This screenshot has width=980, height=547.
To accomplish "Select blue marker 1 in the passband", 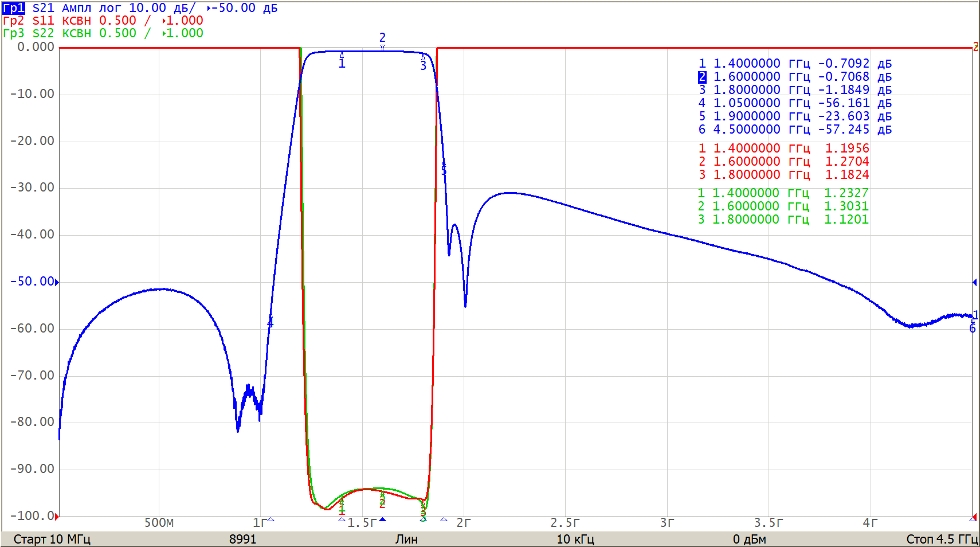I will [x=342, y=61].
